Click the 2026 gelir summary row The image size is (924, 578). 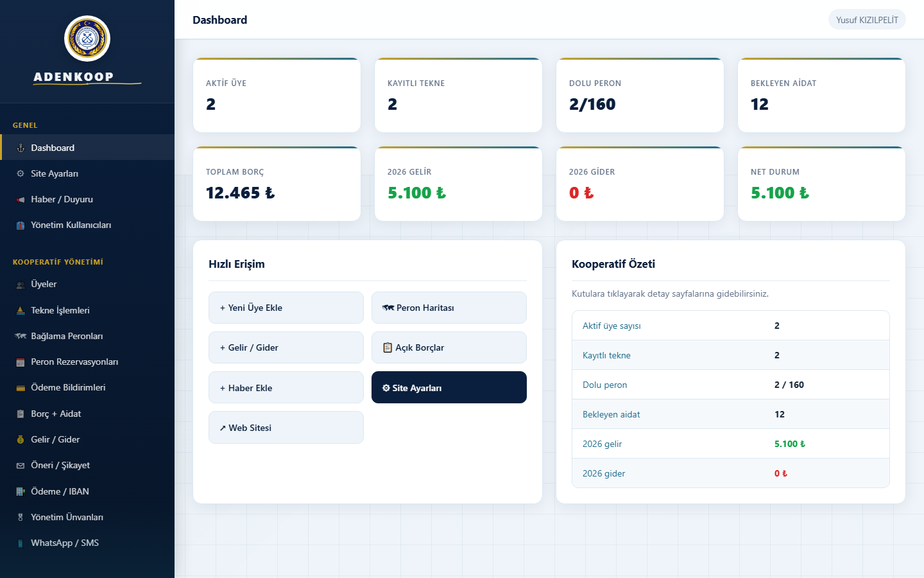tap(731, 444)
